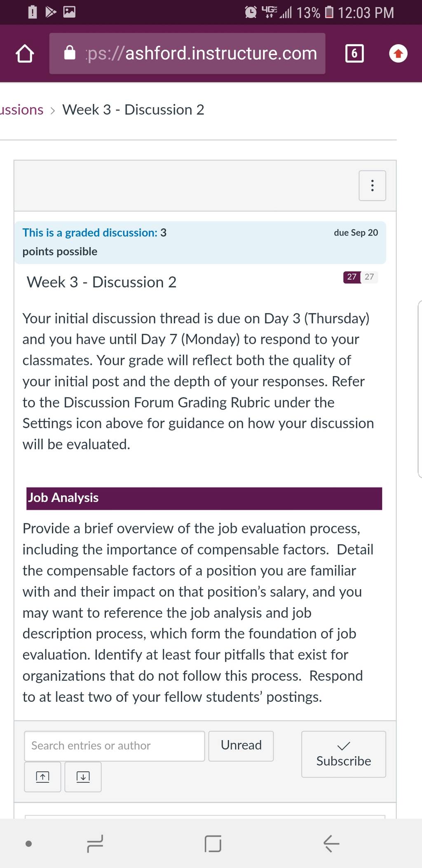The width and height of the screenshot is (422, 868).
Task: Tap the Job Analysis purple heading bar
Action: coord(204,498)
